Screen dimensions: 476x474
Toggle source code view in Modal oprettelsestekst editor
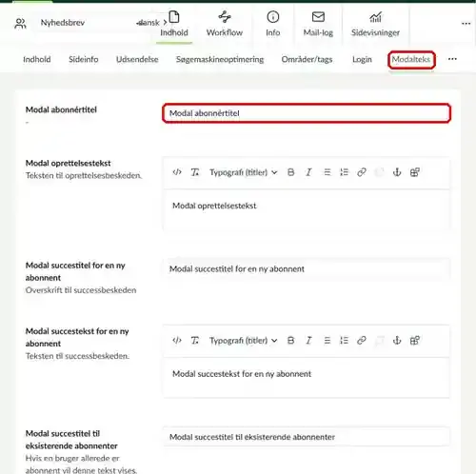(177, 172)
